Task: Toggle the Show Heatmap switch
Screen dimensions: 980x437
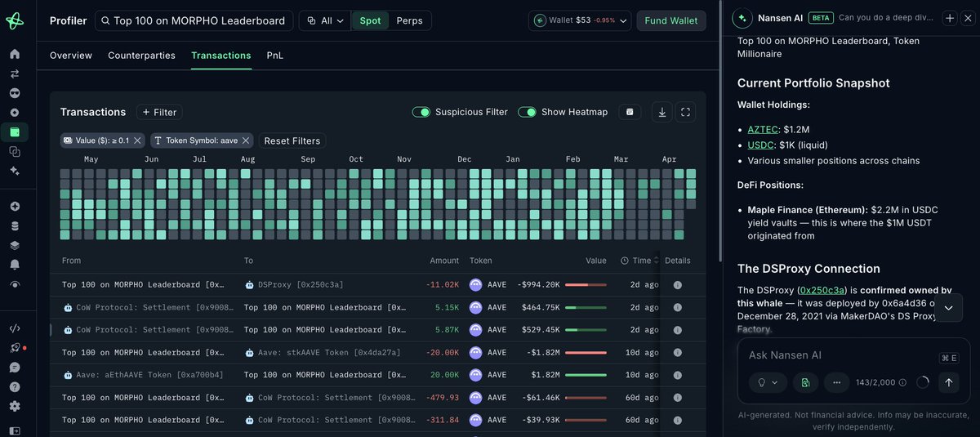Action: pos(527,112)
